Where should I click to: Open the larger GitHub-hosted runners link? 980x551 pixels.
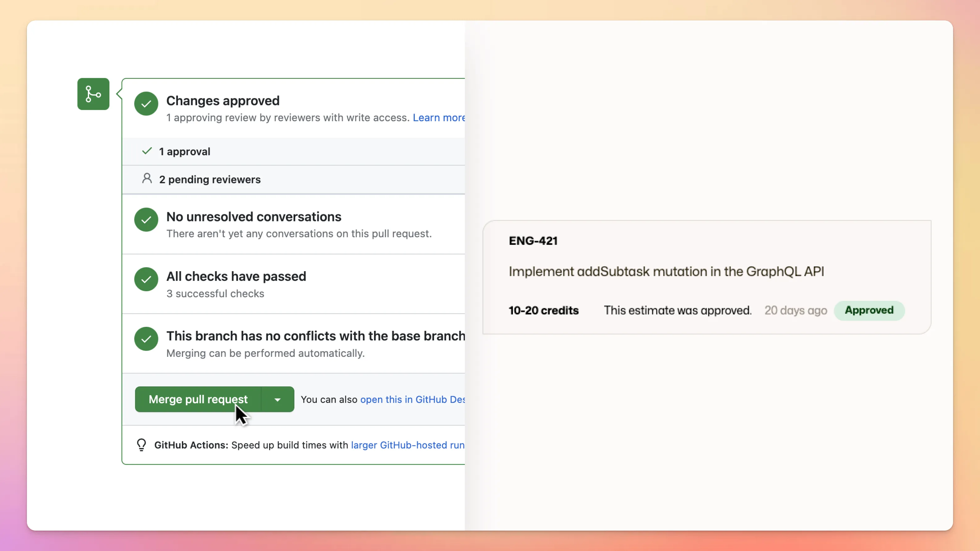click(x=407, y=445)
